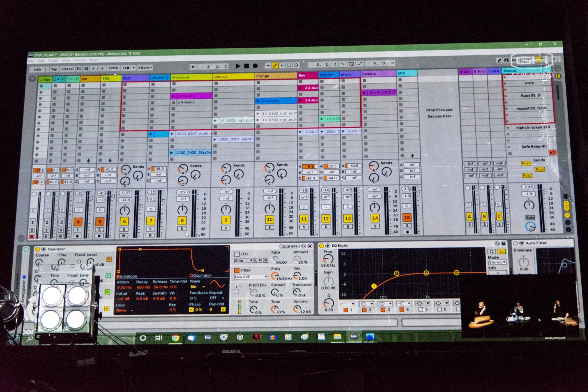Screen dimensions: 588x392
Task: Launch the intro scene in Master
Action: [505, 83]
